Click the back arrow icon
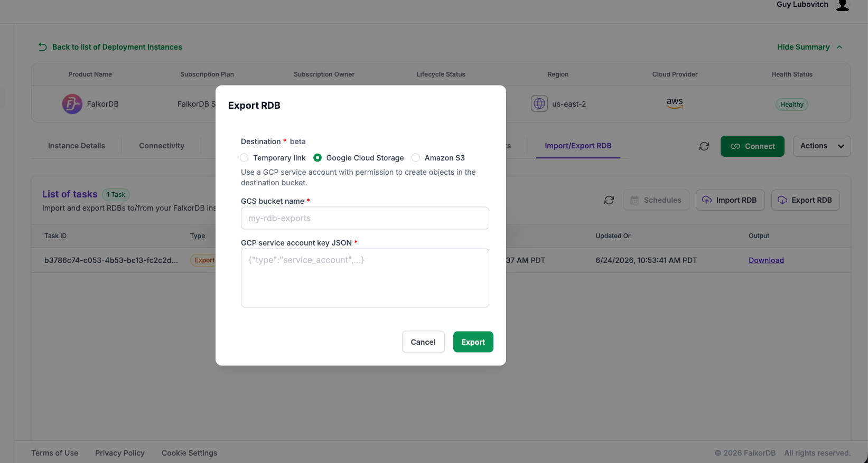The image size is (868, 463). (43, 47)
